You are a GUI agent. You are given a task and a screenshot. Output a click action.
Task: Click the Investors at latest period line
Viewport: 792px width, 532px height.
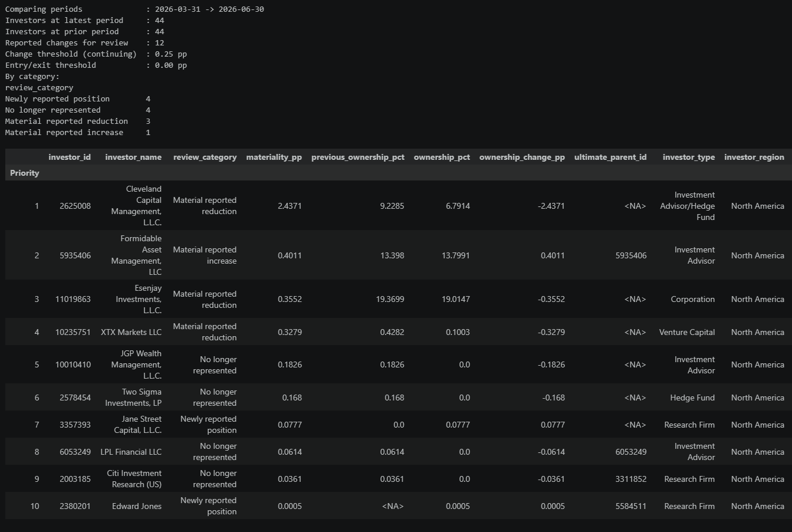point(85,20)
